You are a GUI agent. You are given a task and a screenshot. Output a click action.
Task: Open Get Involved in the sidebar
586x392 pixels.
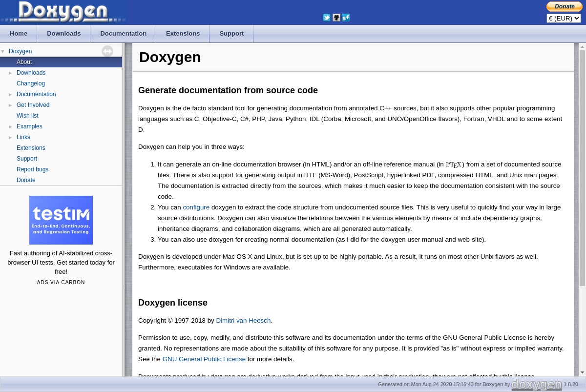[x=33, y=105]
